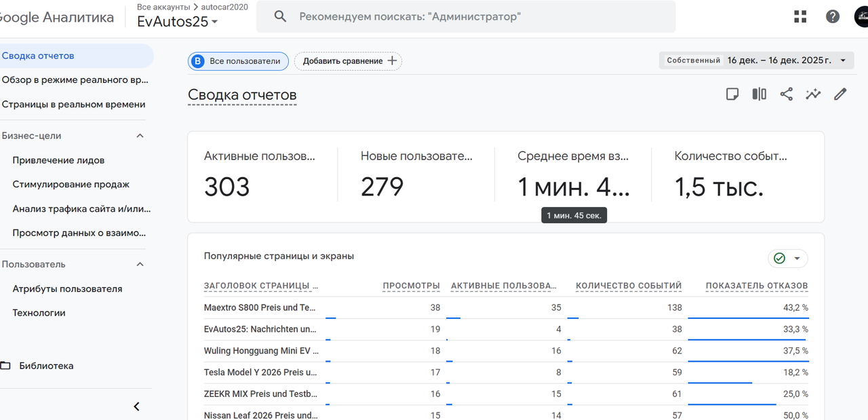Open Обзор в режиме реального времени
The height and width of the screenshot is (420, 868).
[76, 80]
